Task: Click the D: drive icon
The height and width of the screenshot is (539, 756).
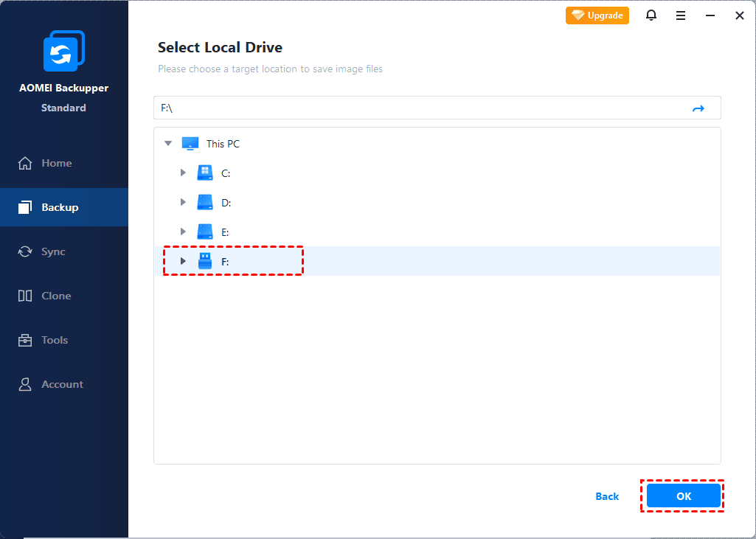Action: 204,203
